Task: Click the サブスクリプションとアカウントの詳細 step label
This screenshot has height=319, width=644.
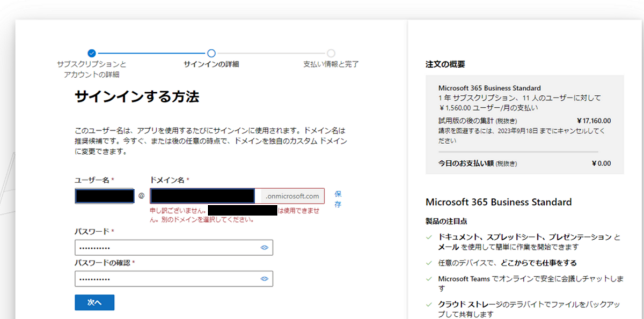Action: (x=92, y=69)
